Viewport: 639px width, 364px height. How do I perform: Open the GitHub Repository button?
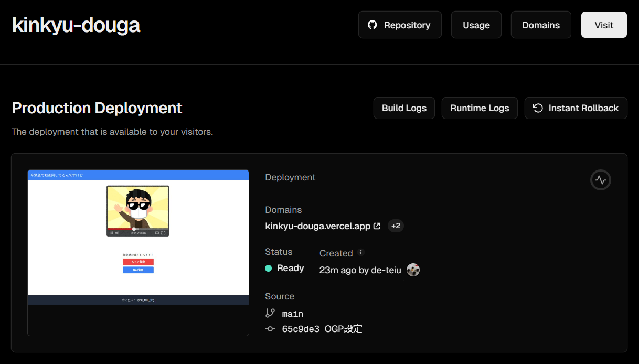[400, 25]
